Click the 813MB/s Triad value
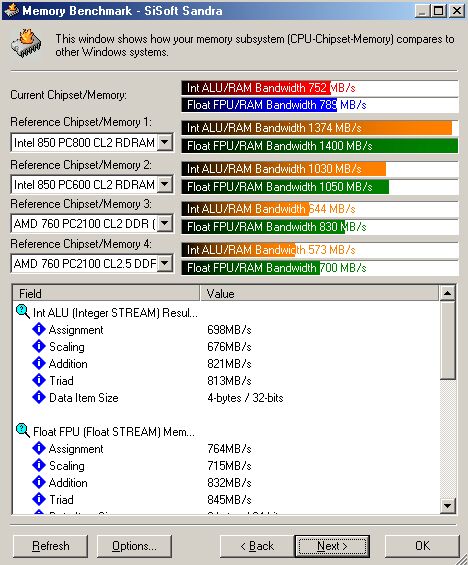This screenshot has height=565, width=468. pos(229,381)
